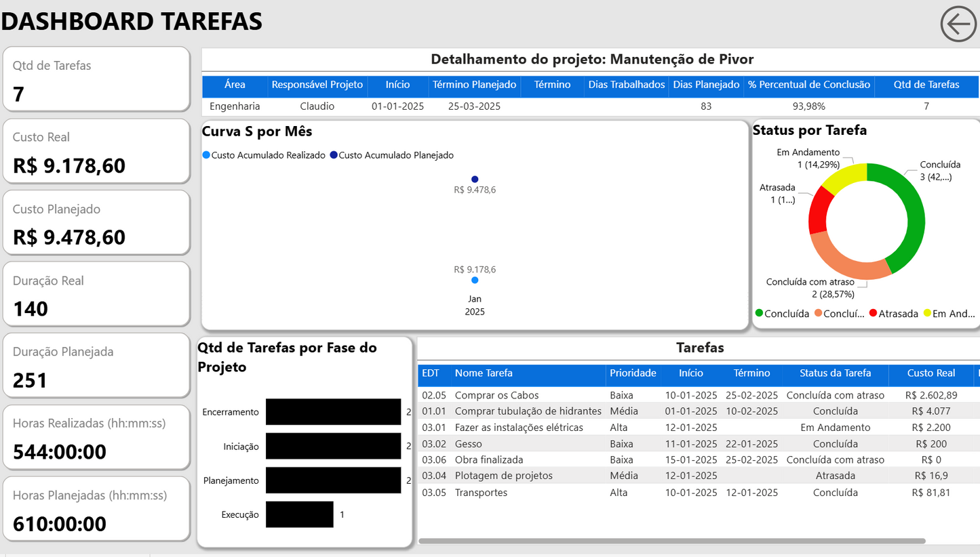Sort tasks by the Nome Tarefa column
Screen dimensions: 980x557
coord(484,373)
